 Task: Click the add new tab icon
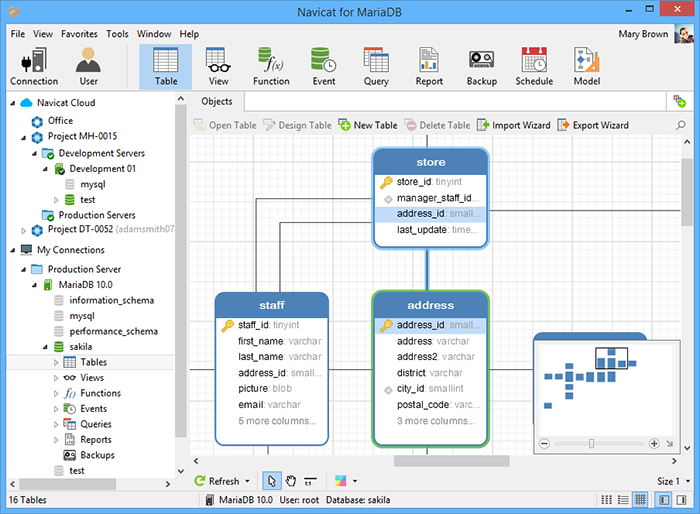[679, 101]
